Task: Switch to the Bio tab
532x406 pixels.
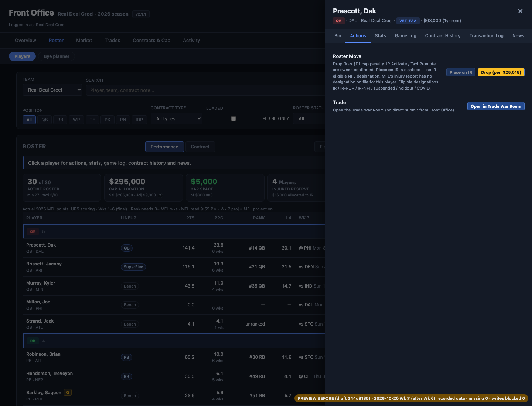Action: click(x=338, y=36)
